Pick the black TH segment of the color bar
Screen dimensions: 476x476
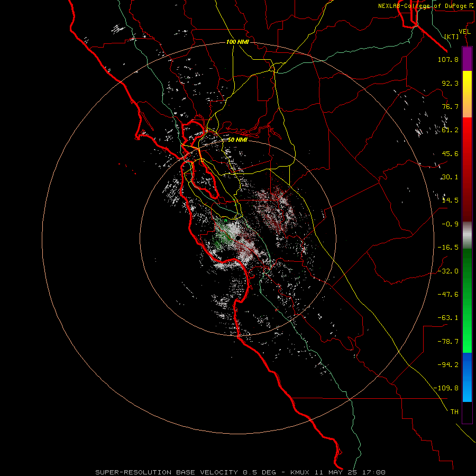467,412
